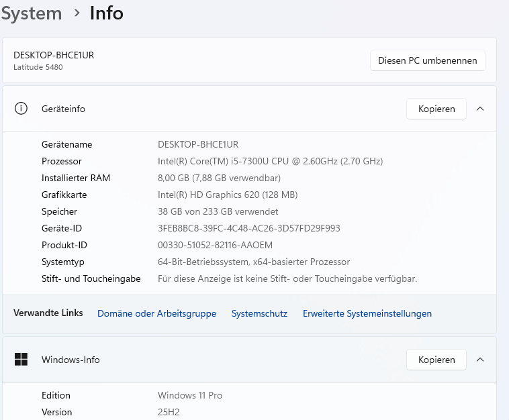The width and height of the screenshot is (509, 420).
Task: Select the DESKTOP-BHCE1UR header name
Action: tap(54, 55)
